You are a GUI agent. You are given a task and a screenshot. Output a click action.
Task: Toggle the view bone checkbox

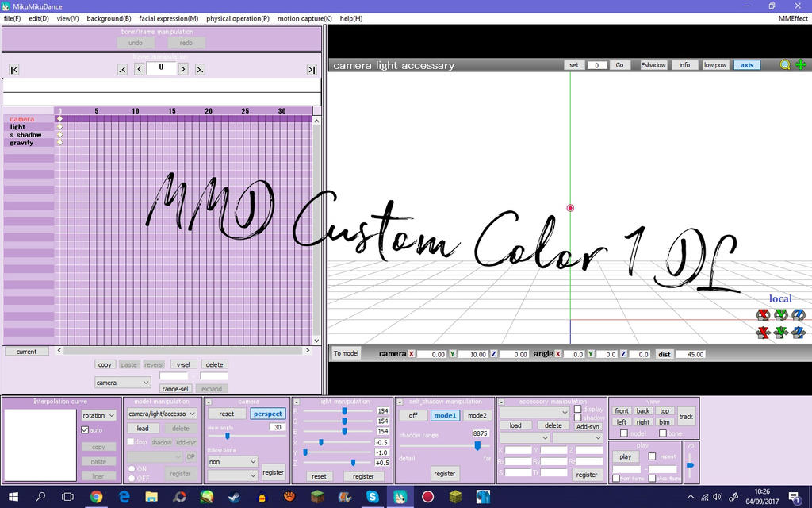pos(662,433)
